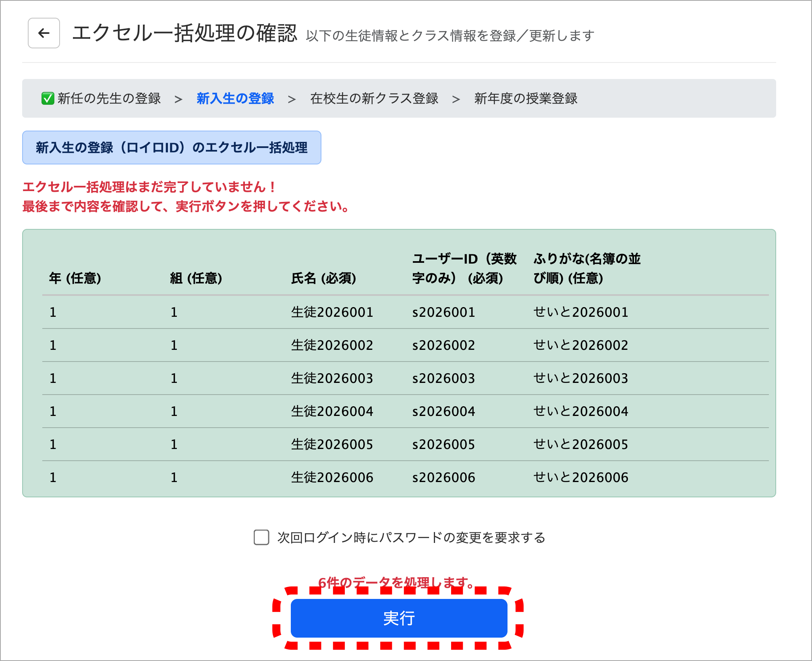Click the 生徒2026005 name cell
This screenshot has width=812, height=661.
coord(332,444)
